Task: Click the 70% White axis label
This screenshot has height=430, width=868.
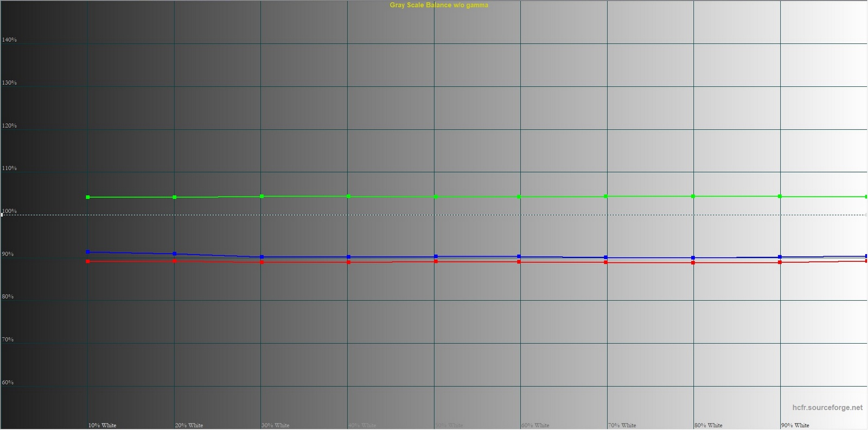Action: click(622, 425)
